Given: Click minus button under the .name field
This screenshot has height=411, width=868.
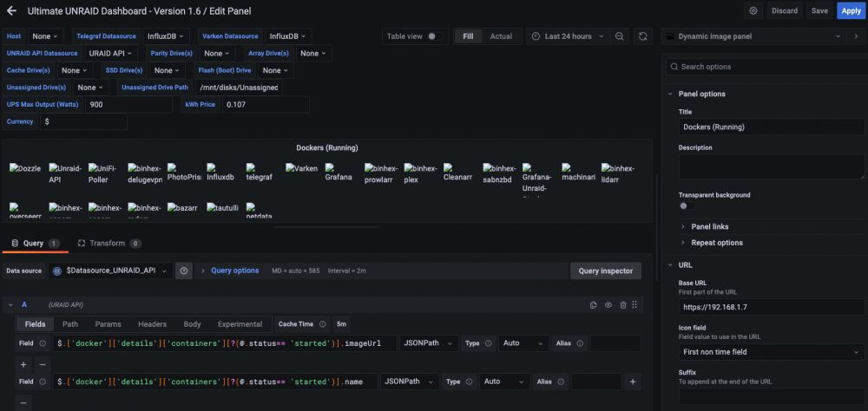Looking at the screenshot, I should 23,403.
